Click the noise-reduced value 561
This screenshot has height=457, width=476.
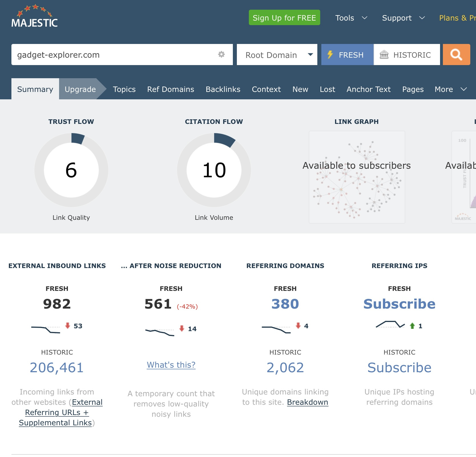(158, 304)
